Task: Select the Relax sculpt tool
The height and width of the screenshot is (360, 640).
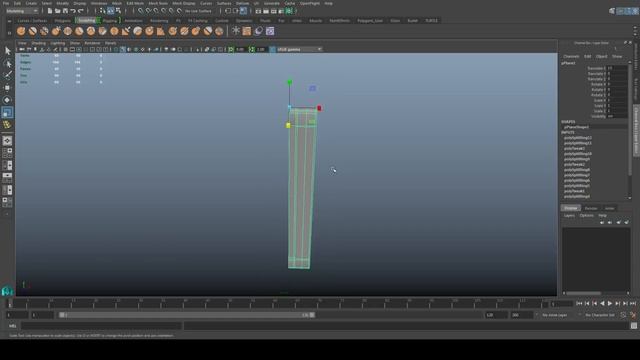Action: [x=44, y=31]
